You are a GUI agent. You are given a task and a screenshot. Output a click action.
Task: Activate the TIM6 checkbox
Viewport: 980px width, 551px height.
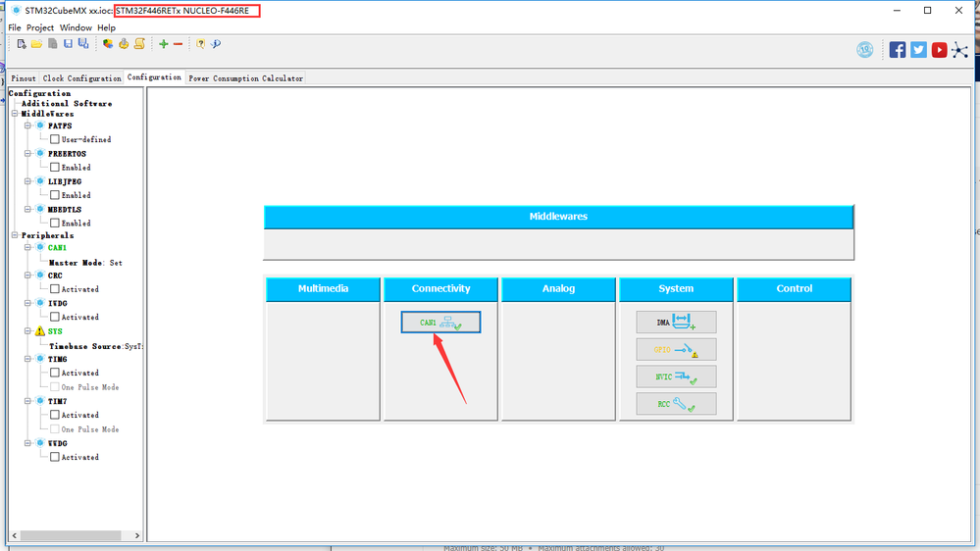tap(55, 373)
